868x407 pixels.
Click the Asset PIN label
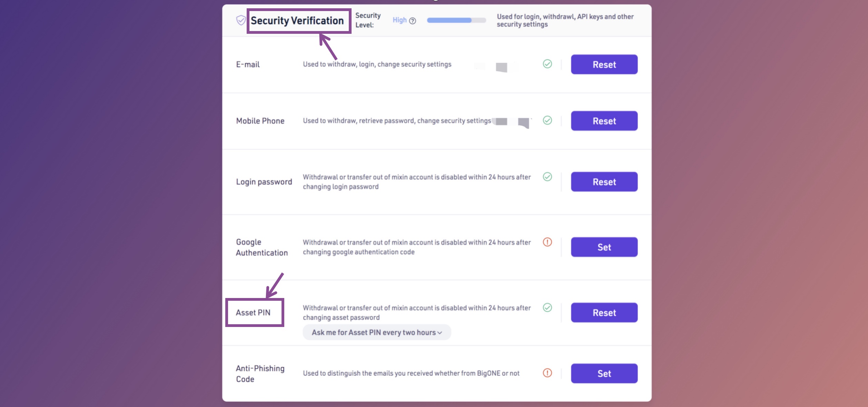click(253, 312)
